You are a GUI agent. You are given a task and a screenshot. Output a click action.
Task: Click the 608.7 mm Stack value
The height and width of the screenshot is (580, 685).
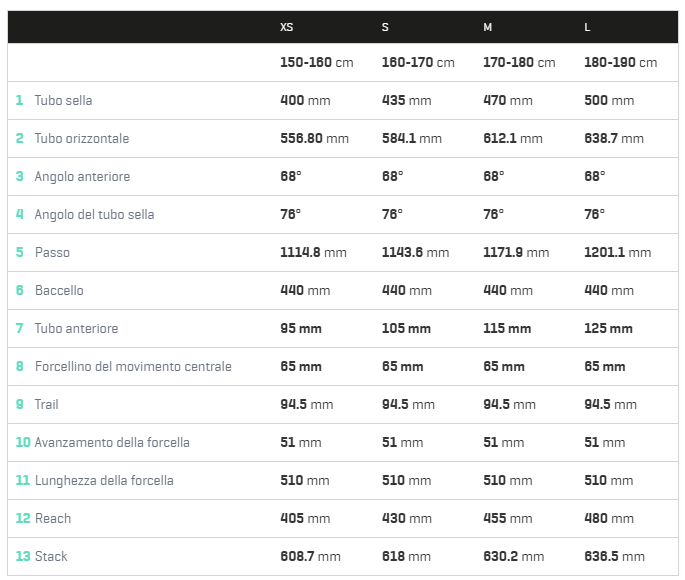[310, 557]
